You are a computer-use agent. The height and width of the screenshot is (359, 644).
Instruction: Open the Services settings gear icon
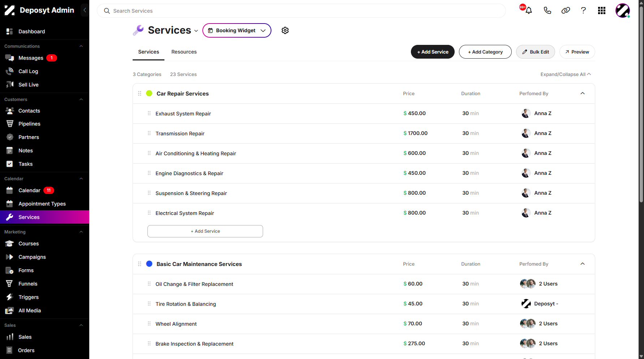285,30
